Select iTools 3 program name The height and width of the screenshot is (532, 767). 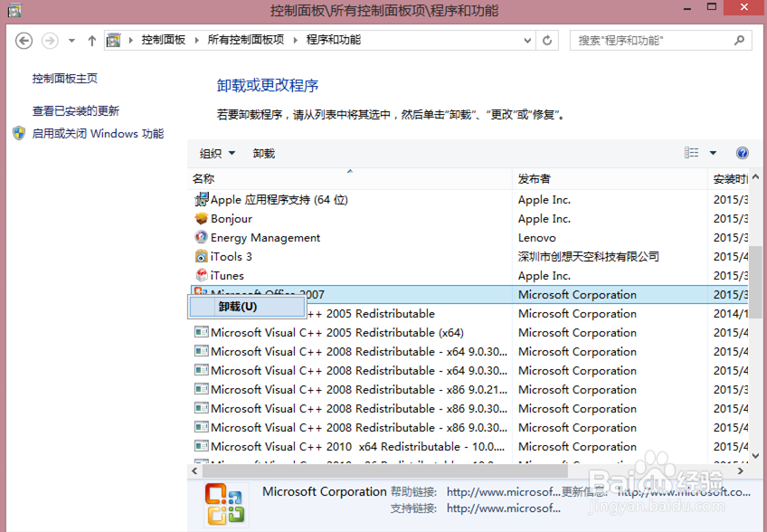tap(231, 256)
